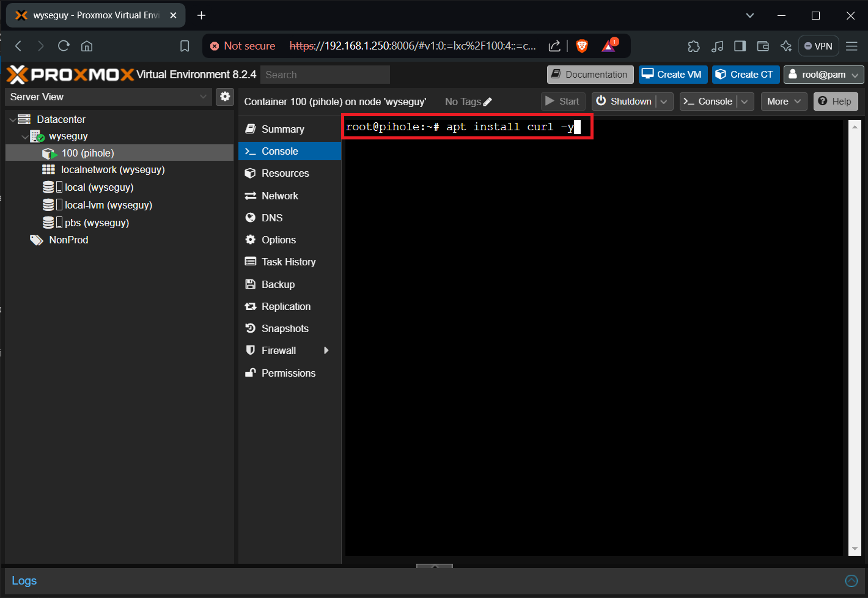868x598 pixels.
Task: Reload the current page
Action: (x=64, y=46)
